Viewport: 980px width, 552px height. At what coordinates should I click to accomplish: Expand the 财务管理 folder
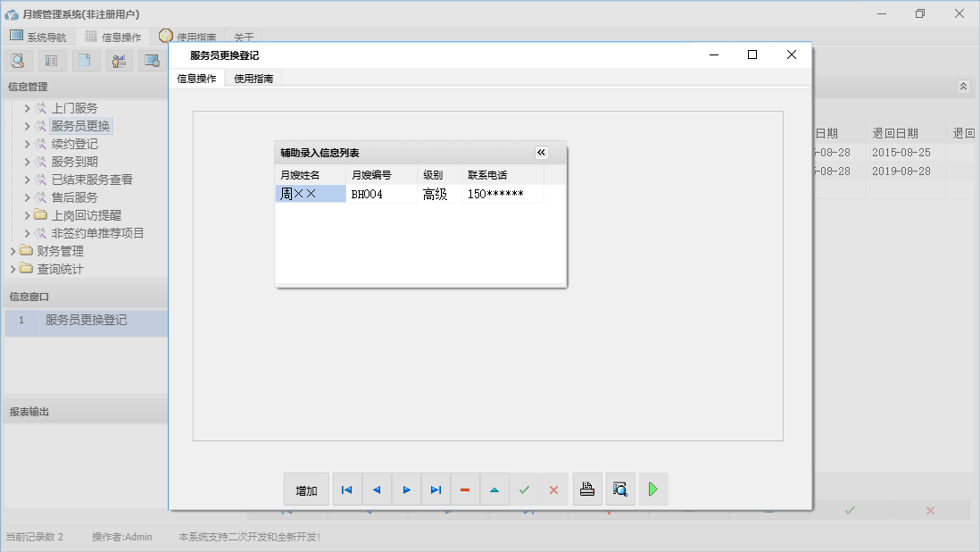pos(12,251)
